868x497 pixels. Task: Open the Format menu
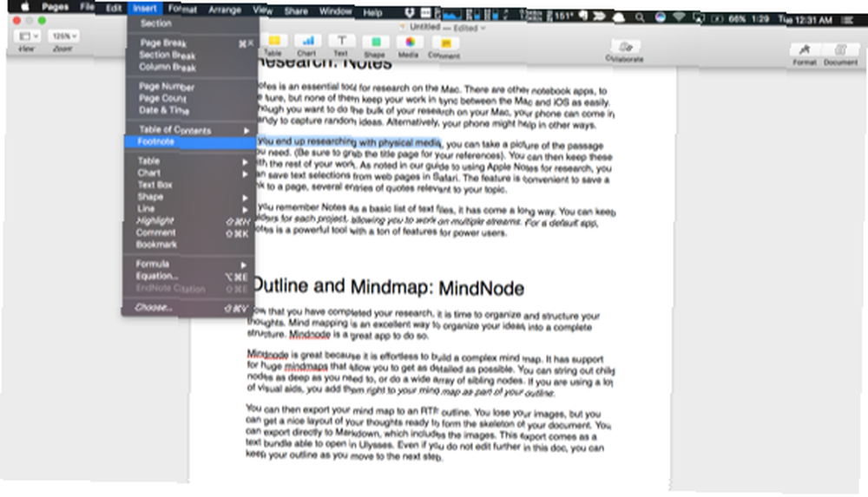point(182,9)
